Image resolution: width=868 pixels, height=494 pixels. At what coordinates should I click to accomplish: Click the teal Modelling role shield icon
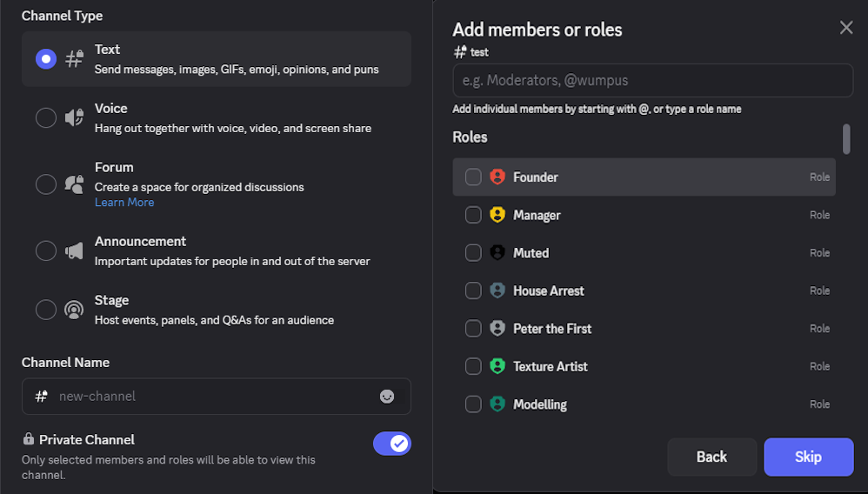point(497,404)
